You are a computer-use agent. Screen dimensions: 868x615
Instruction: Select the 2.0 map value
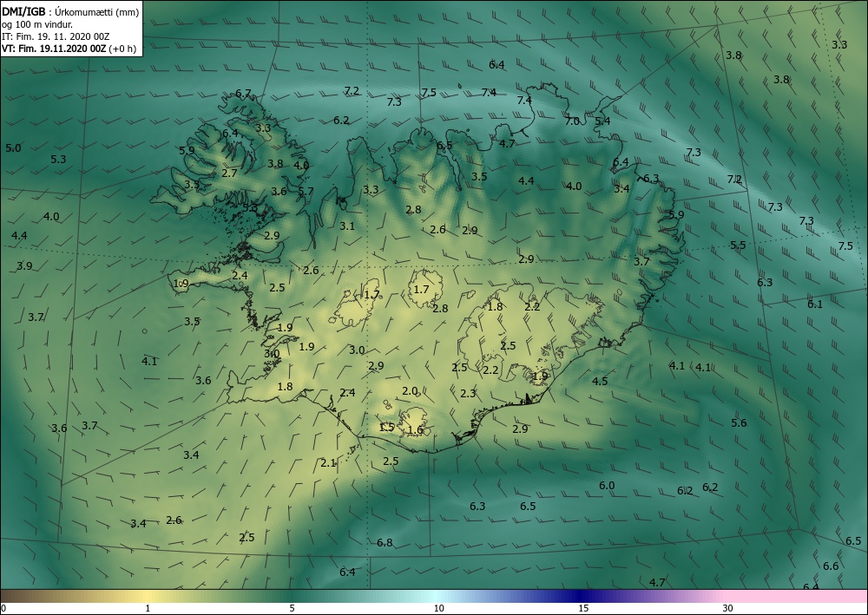coord(410,390)
